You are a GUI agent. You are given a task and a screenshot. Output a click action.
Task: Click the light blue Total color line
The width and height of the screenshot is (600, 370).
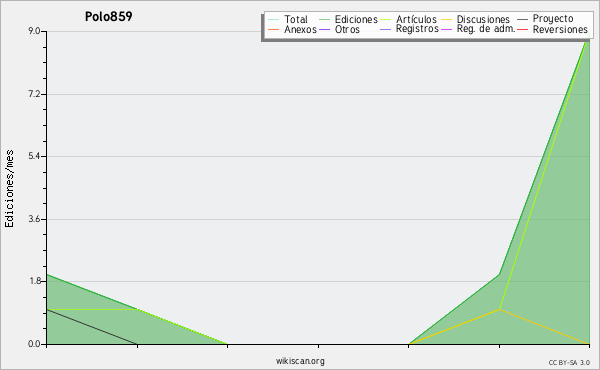coord(274,20)
